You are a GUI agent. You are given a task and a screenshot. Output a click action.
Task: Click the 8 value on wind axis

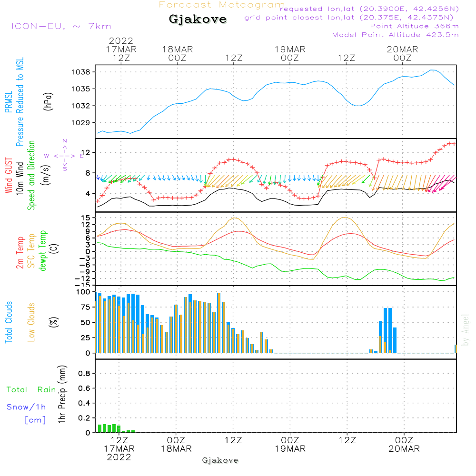(88, 173)
